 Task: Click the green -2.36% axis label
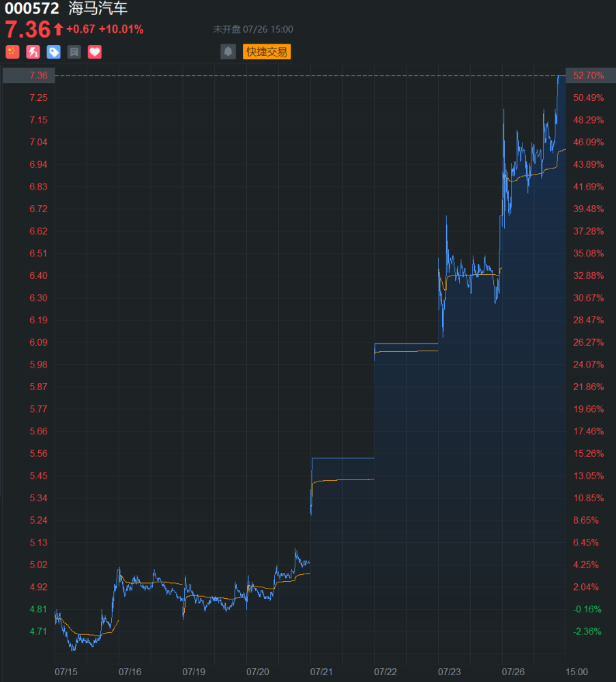[587, 631]
